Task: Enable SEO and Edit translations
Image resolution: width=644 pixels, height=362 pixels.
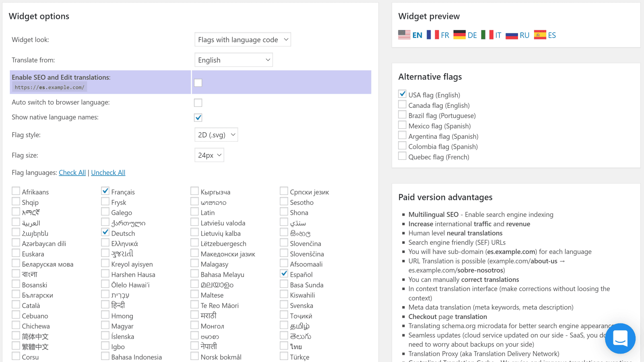Action: pos(198,82)
